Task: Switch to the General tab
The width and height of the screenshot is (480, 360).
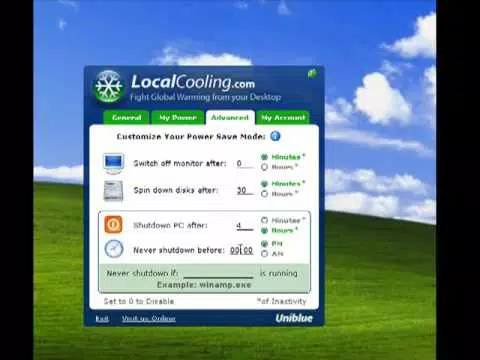Action: pyautogui.click(x=126, y=118)
